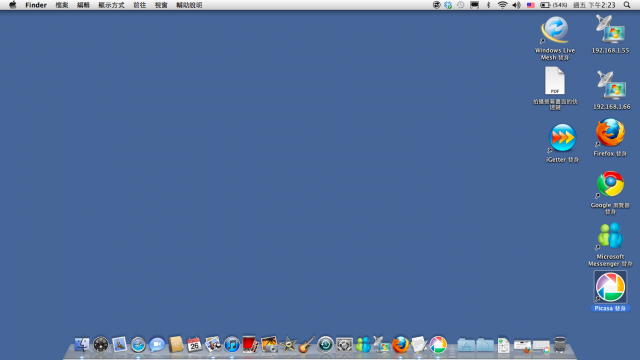The width and height of the screenshot is (640, 360).
Task: Select the Firefox alias on the desktop
Action: point(610,138)
